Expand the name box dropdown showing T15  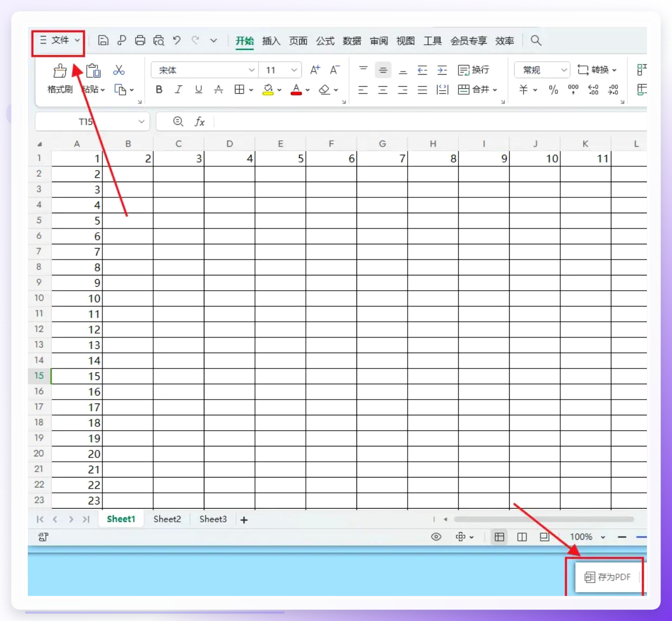141,122
